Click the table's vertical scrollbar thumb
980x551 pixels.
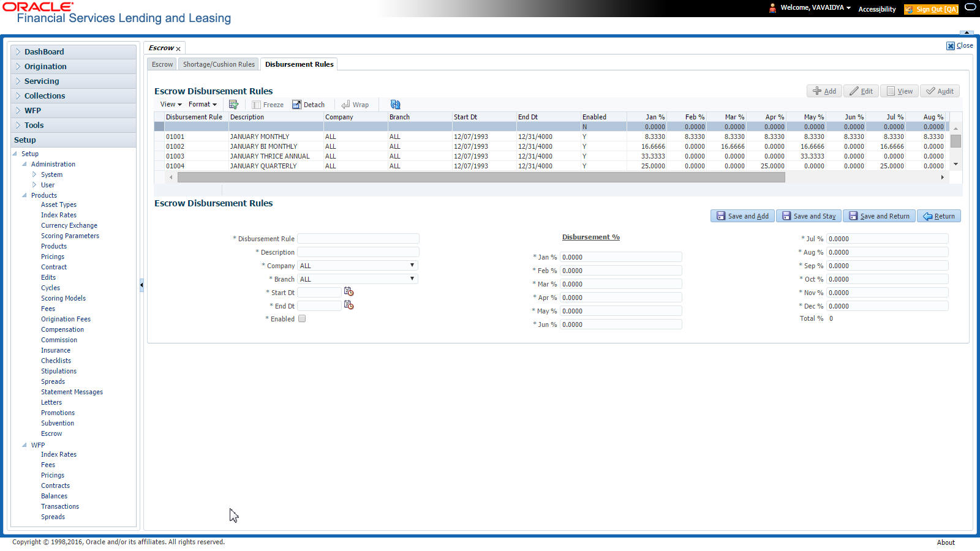click(x=956, y=141)
